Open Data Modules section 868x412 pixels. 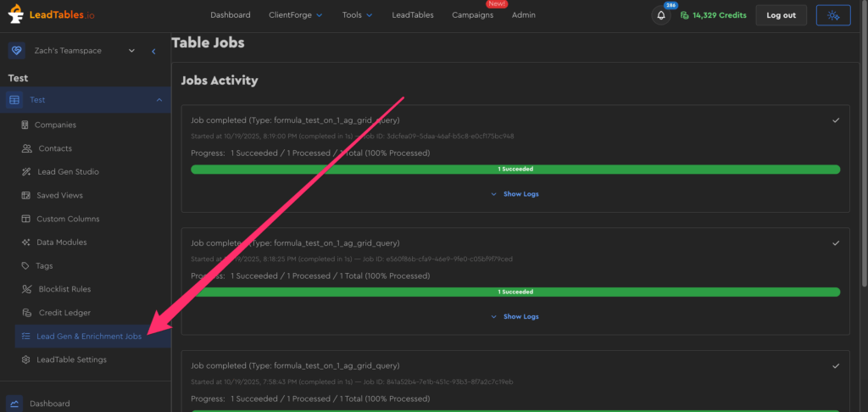pos(61,242)
